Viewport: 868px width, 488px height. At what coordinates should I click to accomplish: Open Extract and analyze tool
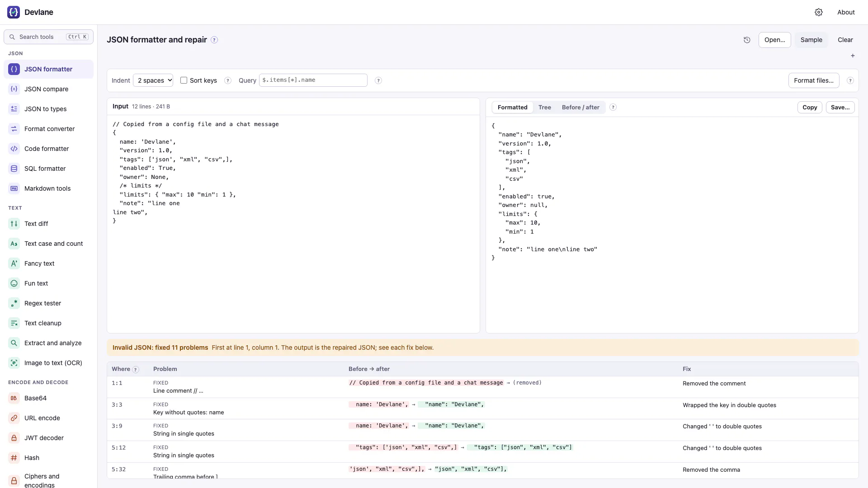[x=48, y=343]
